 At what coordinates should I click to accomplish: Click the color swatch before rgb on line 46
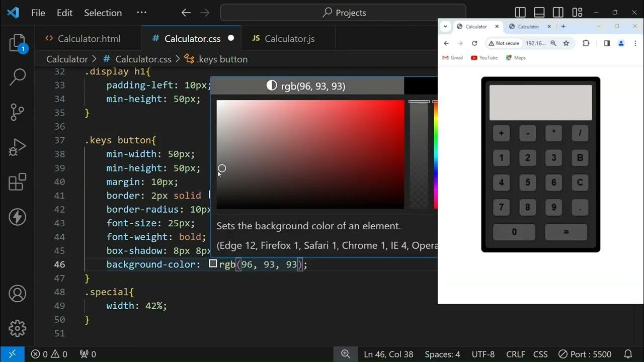click(x=213, y=263)
